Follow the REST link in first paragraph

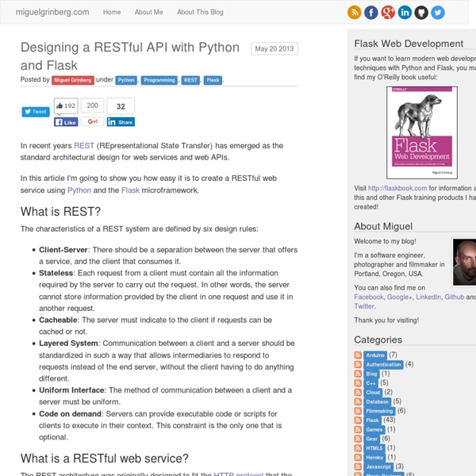(x=84, y=146)
